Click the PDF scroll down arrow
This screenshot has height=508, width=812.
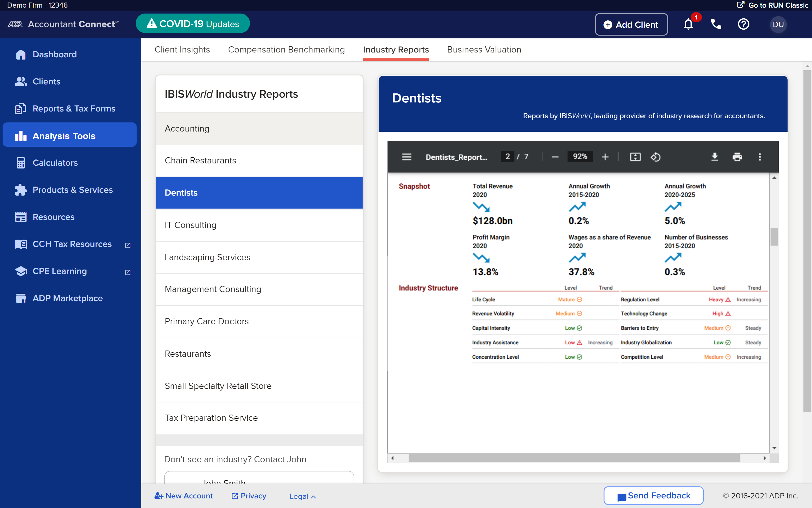[x=774, y=448]
